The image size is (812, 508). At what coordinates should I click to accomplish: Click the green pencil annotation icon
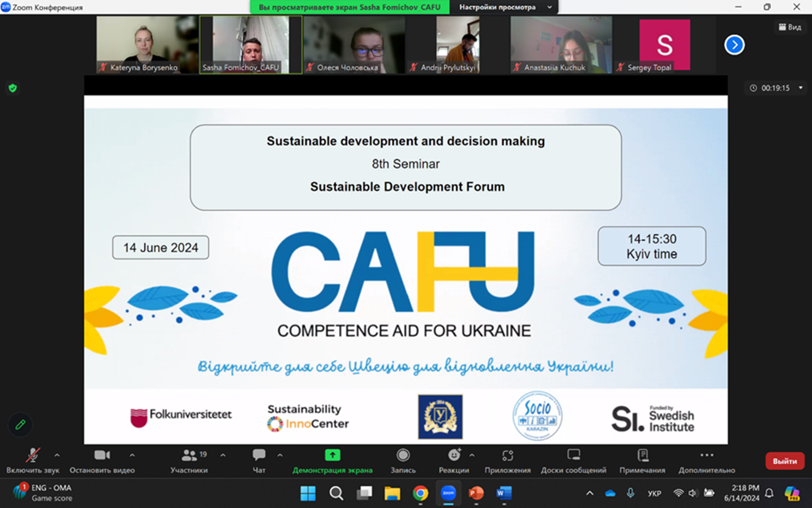tap(20, 425)
